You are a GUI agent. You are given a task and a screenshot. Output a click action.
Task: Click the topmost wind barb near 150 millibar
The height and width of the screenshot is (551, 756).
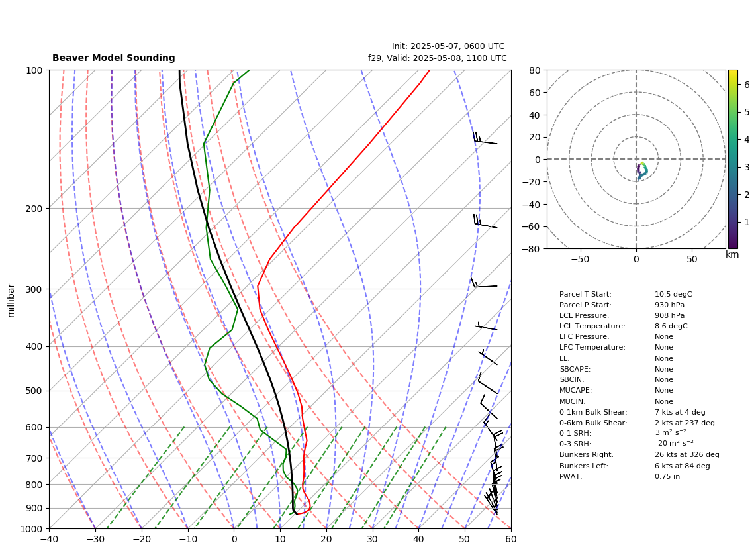(x=485, y=138)
